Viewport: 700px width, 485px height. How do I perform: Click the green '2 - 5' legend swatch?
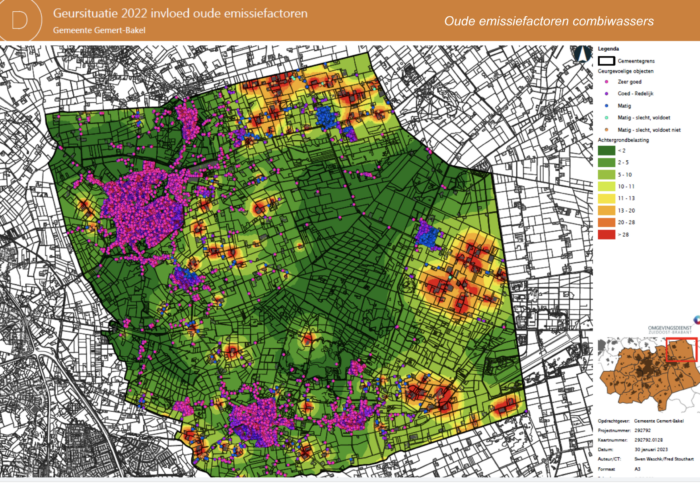pyautogui.click(x=606, y=163)
